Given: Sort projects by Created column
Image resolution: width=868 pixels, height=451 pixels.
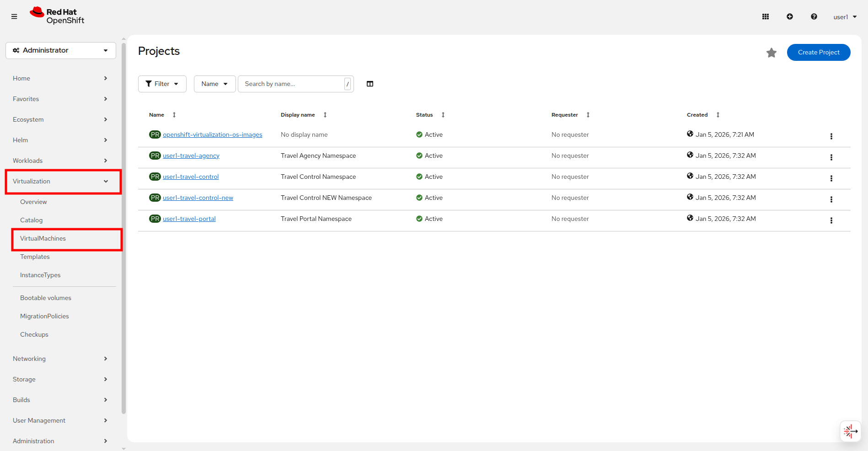Looking at the screenshot, I should click(697, 115).
